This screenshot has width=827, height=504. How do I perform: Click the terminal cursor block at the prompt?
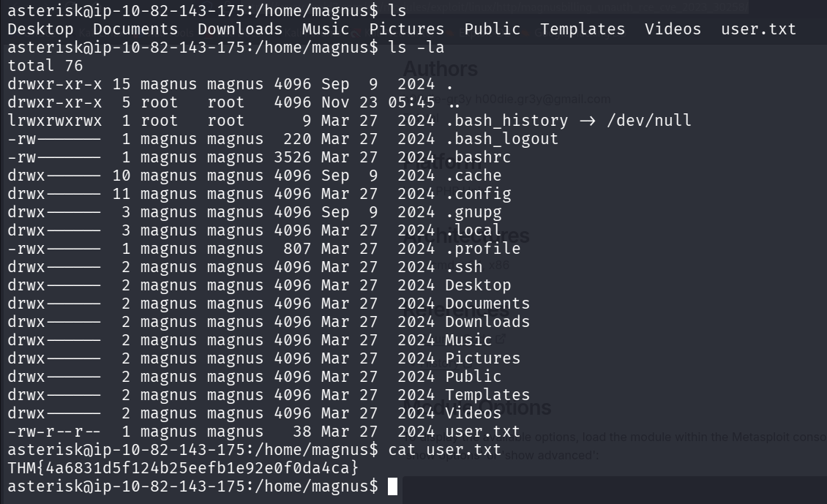pyautogui.click(x=393, y=486)
